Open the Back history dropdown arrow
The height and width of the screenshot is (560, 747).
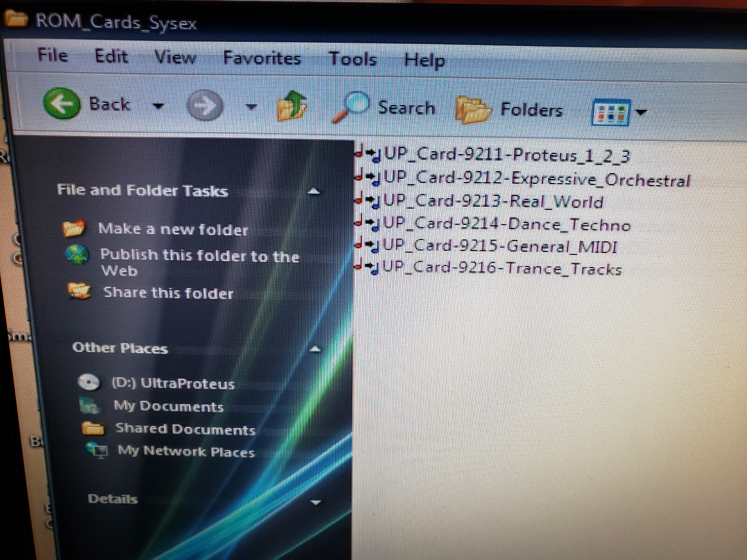pyautogui.click(x=158, y=106)
